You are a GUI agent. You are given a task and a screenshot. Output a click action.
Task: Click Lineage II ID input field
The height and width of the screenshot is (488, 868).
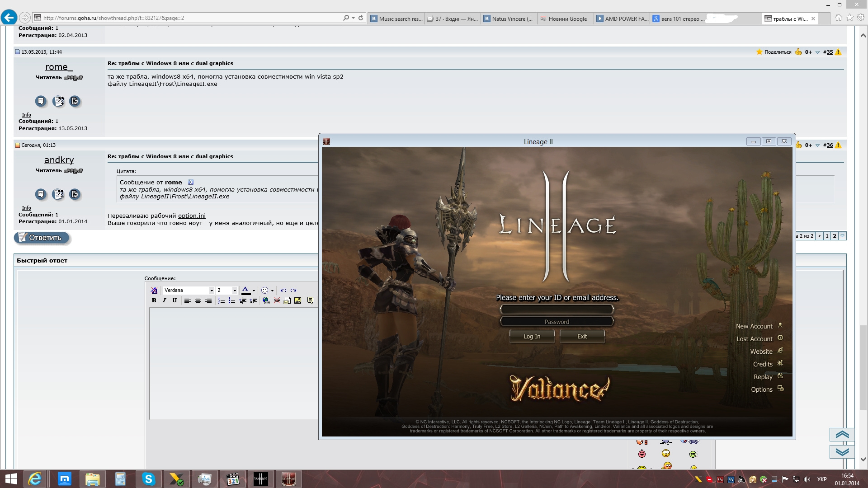pyautogui.click(x=557, y=310)
